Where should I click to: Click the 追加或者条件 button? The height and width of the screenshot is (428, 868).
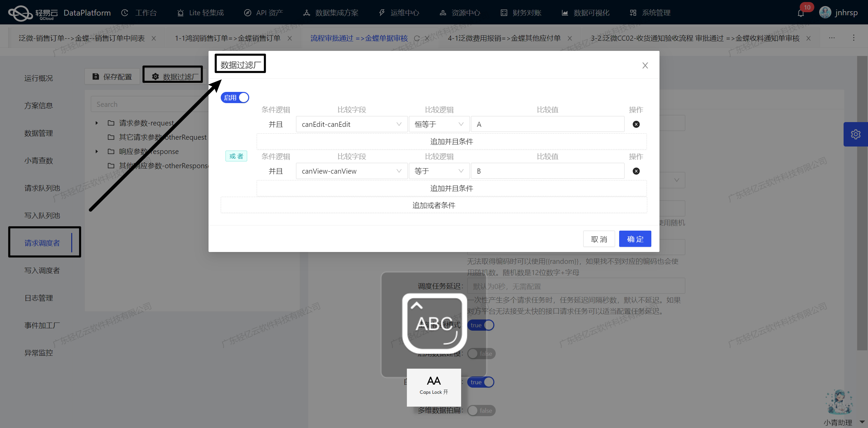[x=435, y=205]
